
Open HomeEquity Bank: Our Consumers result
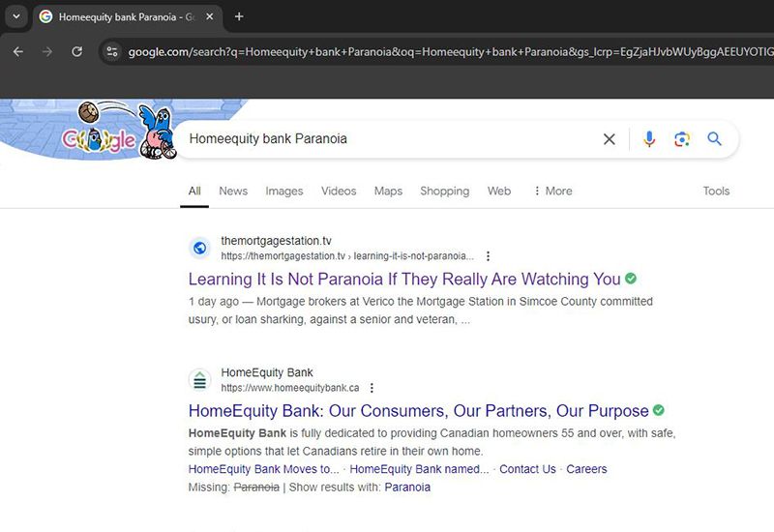coord(419,411)
